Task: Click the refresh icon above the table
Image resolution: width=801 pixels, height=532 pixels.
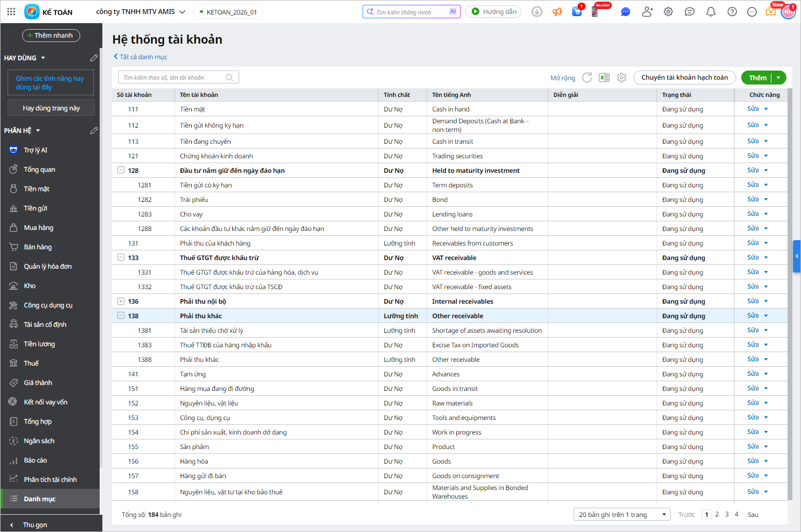Action: (x=587, y=78)
